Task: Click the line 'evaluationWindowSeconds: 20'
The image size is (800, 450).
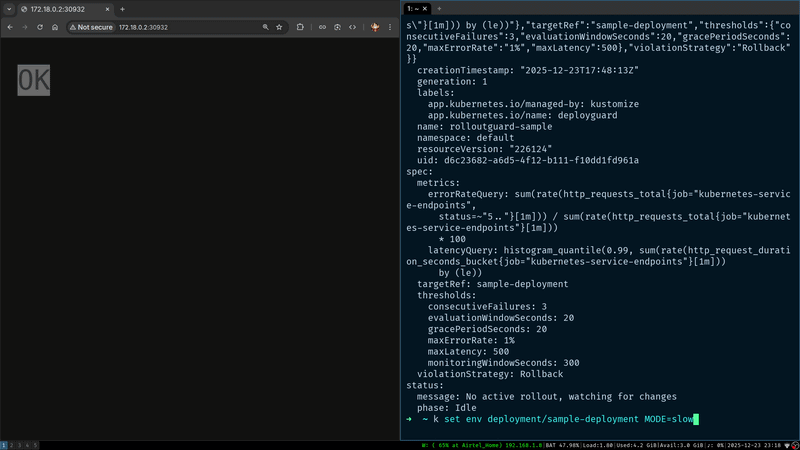Action: click(x=501, y=318)
